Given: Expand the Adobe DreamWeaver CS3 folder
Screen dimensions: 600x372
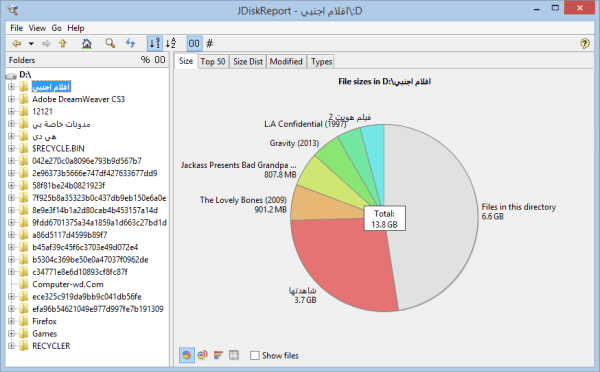Looking at the screenshot, I should coord(11,99).
